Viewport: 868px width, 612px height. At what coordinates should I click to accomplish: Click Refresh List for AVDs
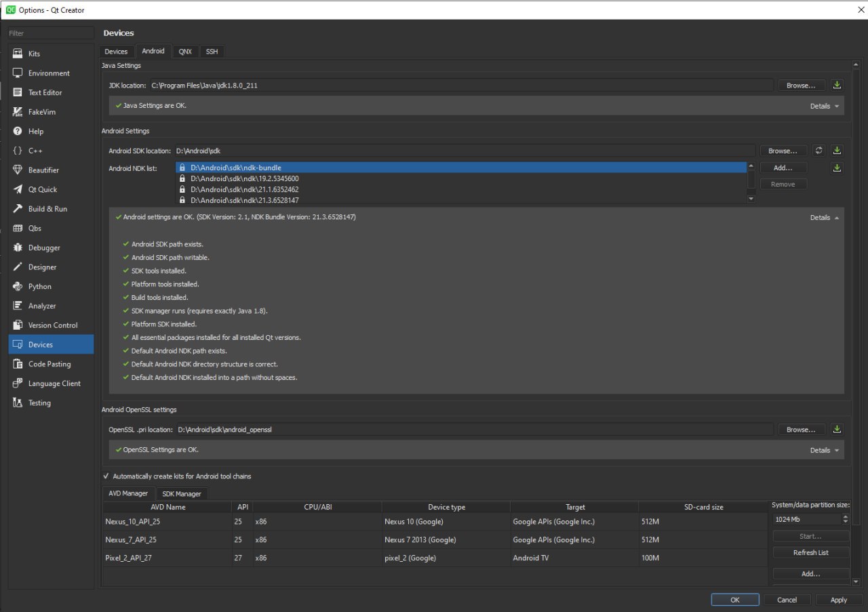point(811,552)
